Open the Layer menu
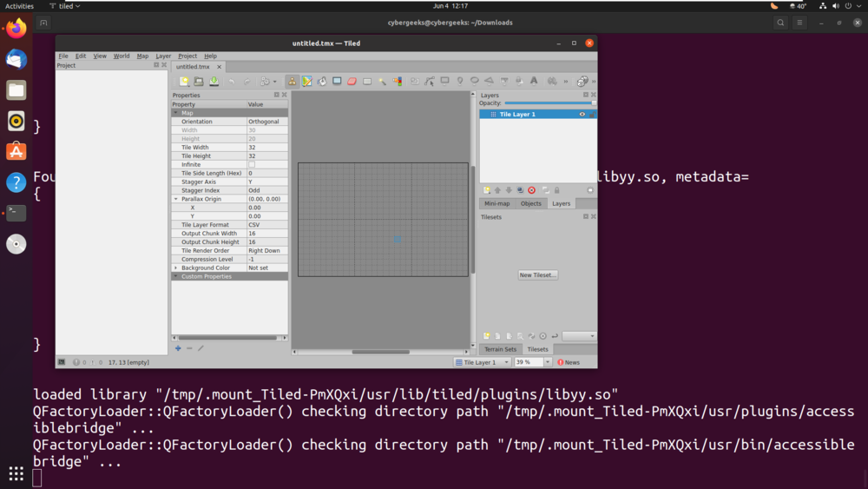This screenshot has width=868, height=489. pyautogui.click(x=163, y=56)
